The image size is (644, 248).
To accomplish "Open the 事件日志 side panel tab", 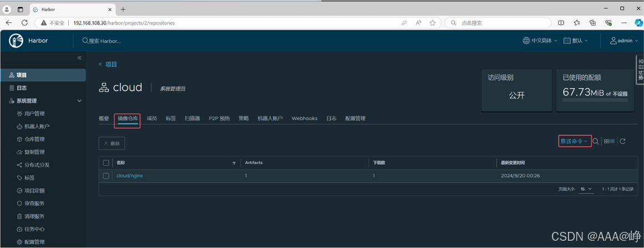I will (x=640, y=69).
